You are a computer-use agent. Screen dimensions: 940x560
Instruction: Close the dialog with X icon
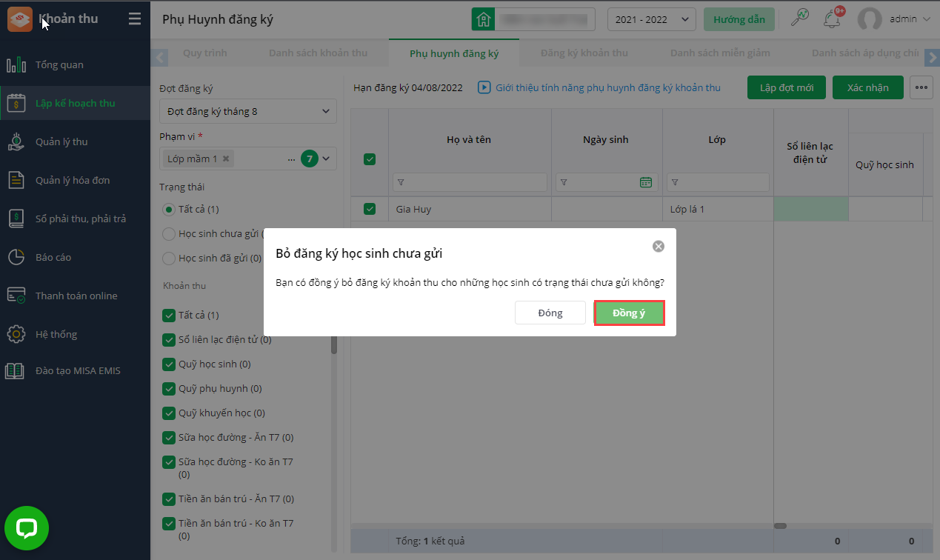tap(659, 247)
